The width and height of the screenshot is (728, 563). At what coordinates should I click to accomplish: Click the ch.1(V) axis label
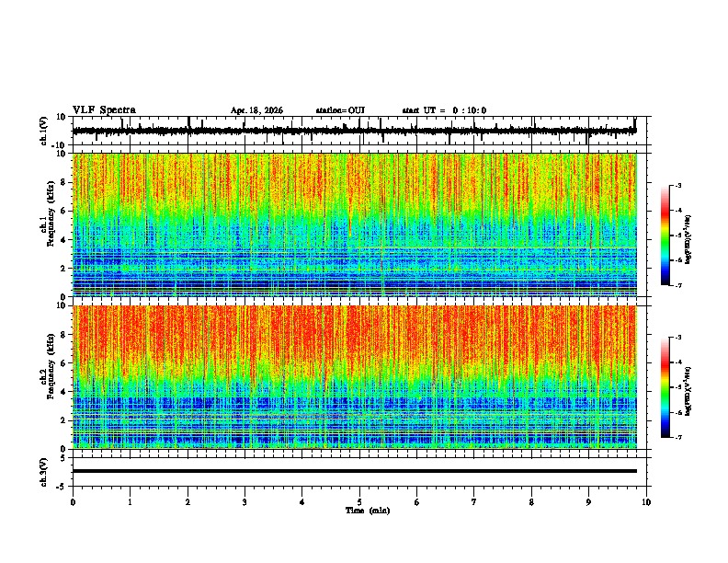[x=44, y=131]
